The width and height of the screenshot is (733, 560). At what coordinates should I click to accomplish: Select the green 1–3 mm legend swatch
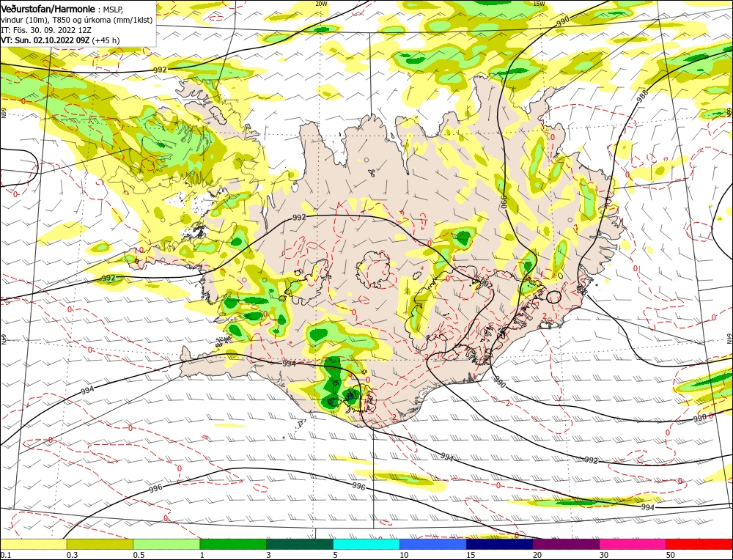coord(233,544)
